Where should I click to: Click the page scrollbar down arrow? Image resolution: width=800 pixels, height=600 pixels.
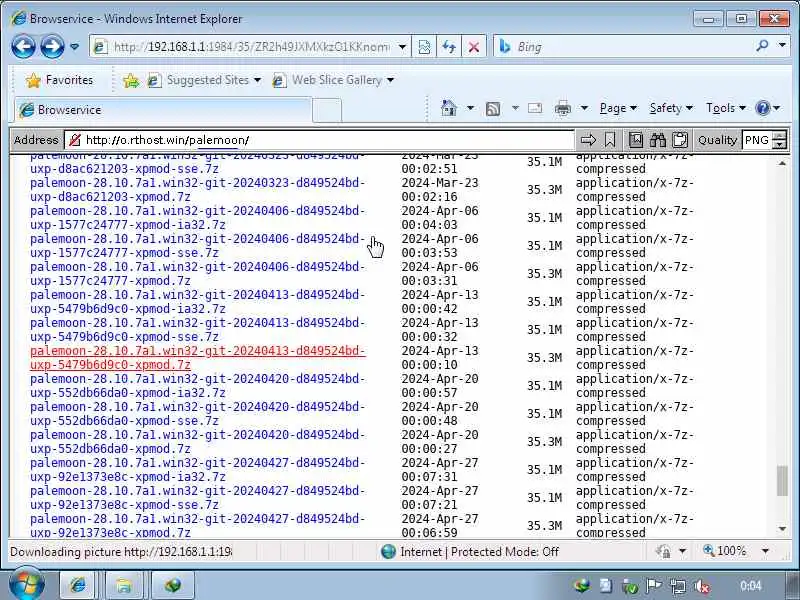click(782, 529)
